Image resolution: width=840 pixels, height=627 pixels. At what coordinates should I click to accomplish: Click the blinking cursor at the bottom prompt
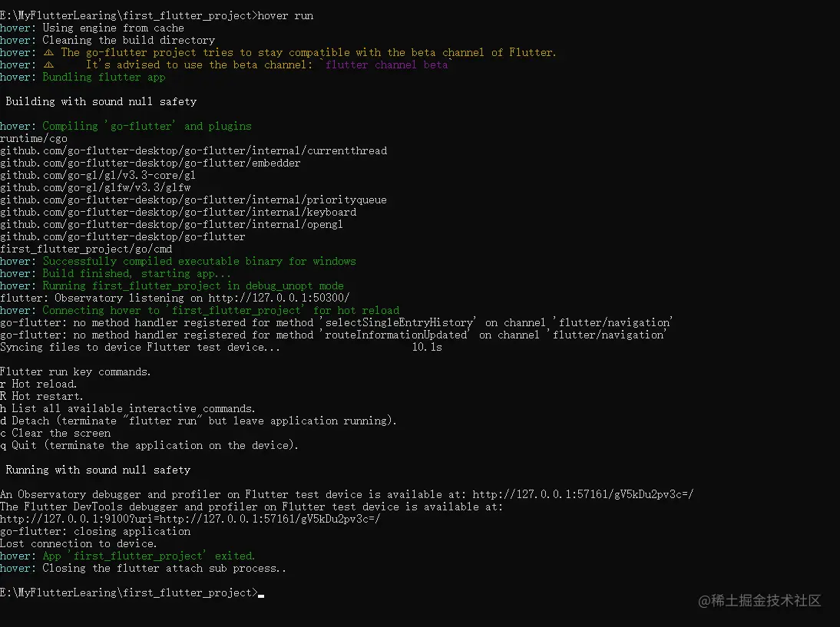coord(262,595)
